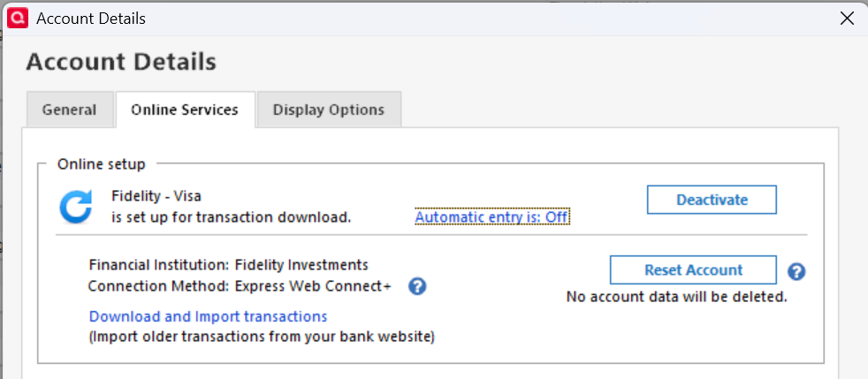The width and height of the screenshot is (868, 379).
Task: Toggle the Automatic entry is Off link
Action: click(491, 217)
